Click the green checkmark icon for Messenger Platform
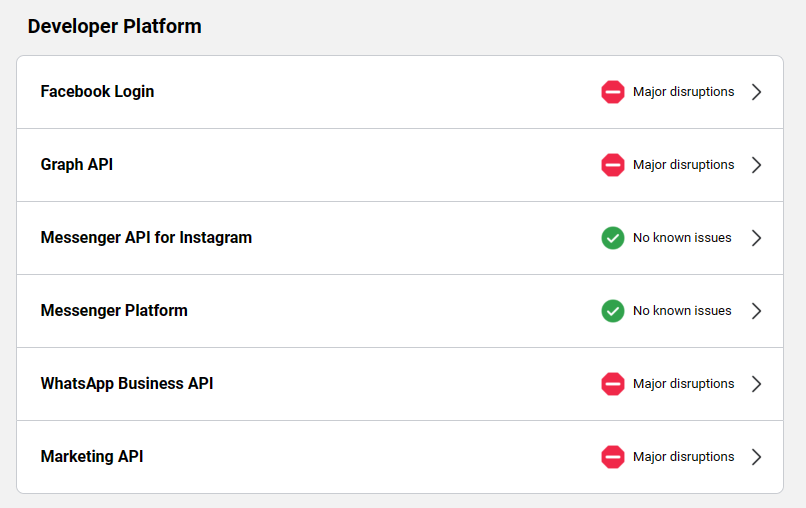This screenshot has height=508, width=806. (x=613, y=311)
